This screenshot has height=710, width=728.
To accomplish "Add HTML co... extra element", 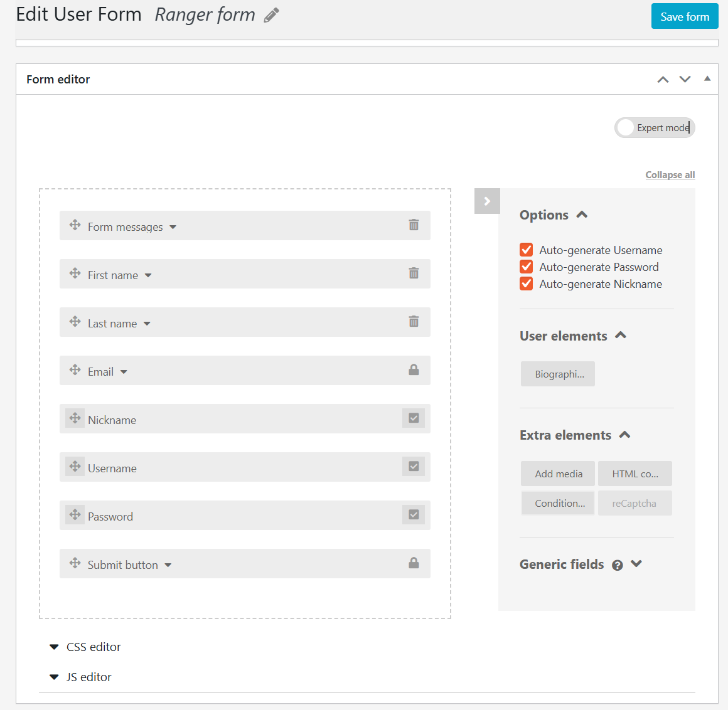I will tap(634, 474).
